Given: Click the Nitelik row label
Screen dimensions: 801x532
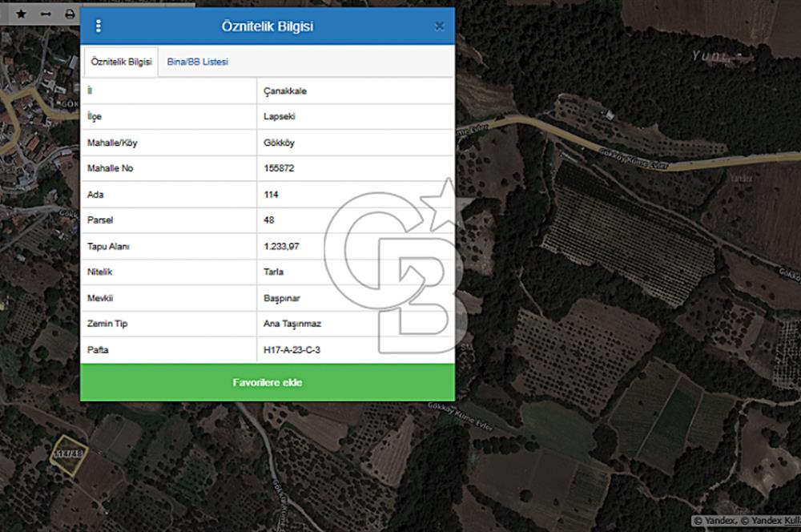Looking at the screenshot, I should click(99, 272).
